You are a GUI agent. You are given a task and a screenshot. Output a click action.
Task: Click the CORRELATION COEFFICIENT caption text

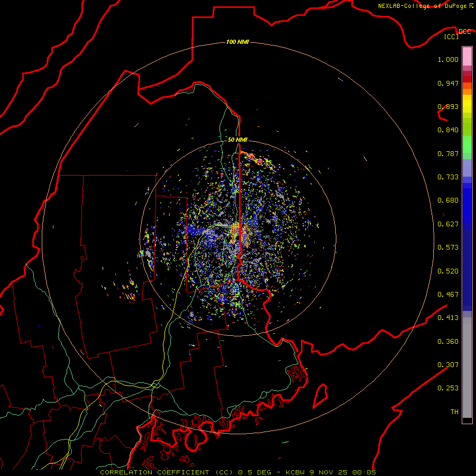pyautogui.click(x=154, y=472)
